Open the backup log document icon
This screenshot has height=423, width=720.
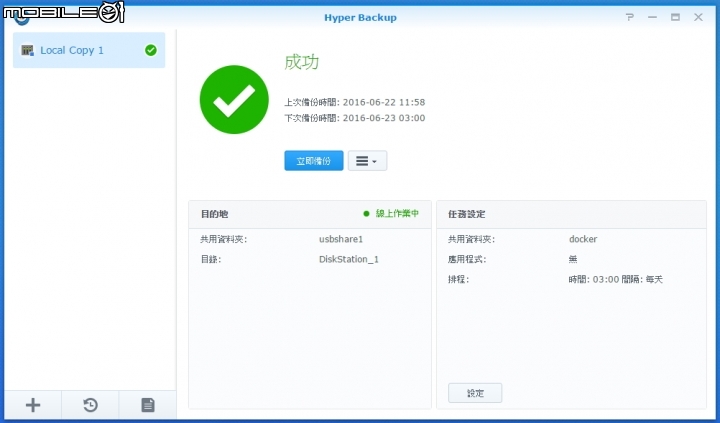[x=148, y=405]
